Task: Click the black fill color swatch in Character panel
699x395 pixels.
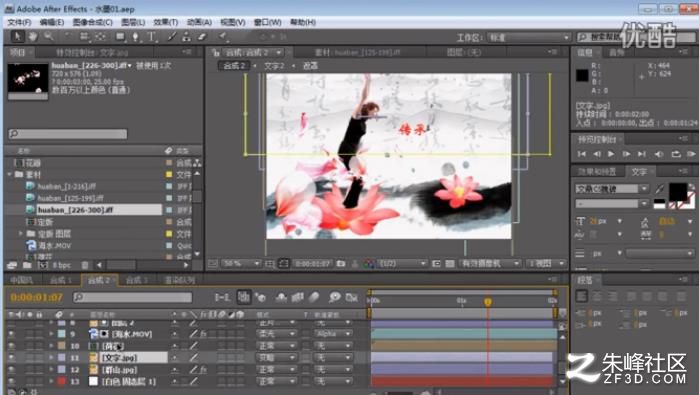Action: (x=678, y=192)
